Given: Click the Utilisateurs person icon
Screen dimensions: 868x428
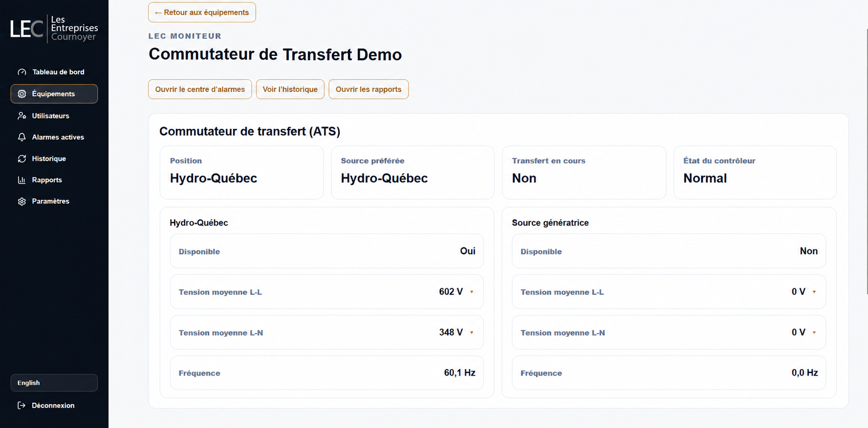Looking at the screenshot, I should tap(22, 116).
